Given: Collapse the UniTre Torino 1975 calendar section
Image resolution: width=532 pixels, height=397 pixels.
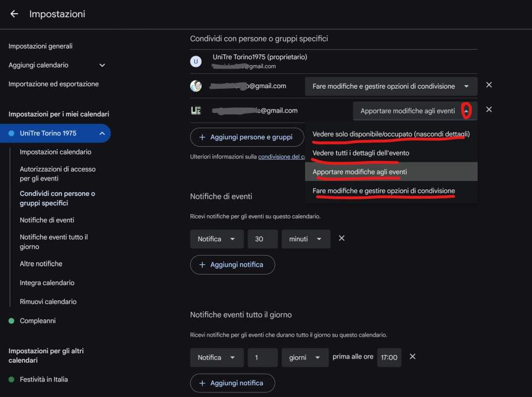Looking at the screenshot, I should pyautogui.click(x=102, y=133).
